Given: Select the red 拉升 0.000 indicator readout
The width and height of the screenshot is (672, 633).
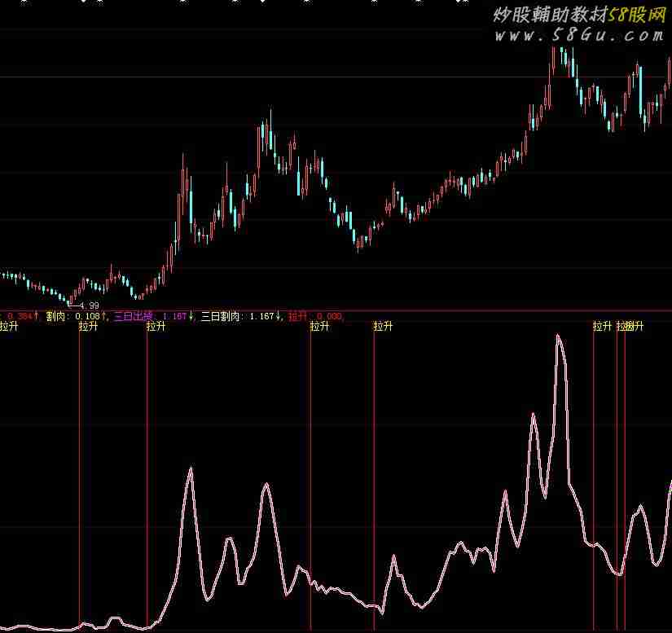Looking at the screenshot, I should pos(315,316).
